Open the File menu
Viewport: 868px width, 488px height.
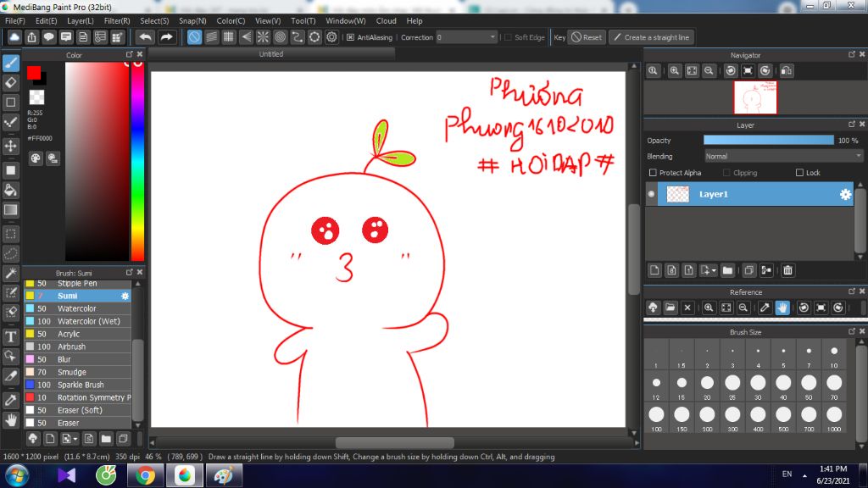[15, 20]
